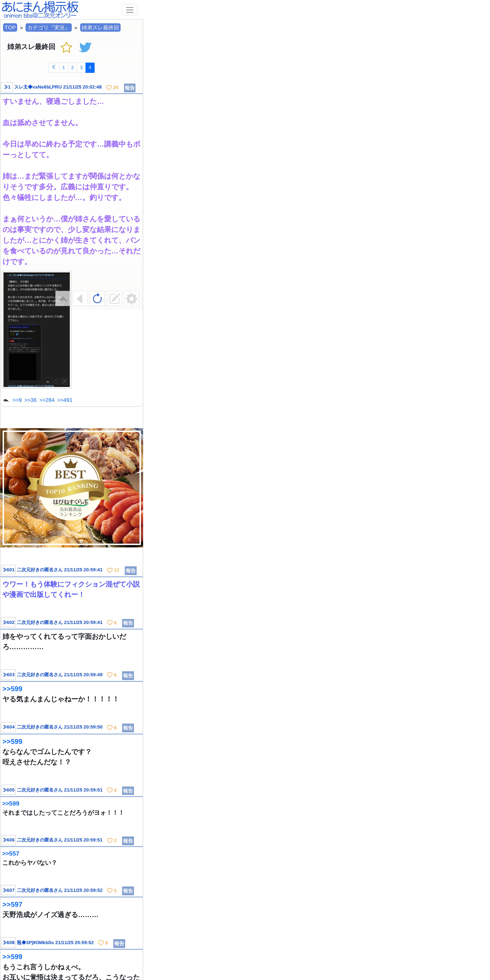
Task: Click post number >>603 anchor
Action: [8, 674]
